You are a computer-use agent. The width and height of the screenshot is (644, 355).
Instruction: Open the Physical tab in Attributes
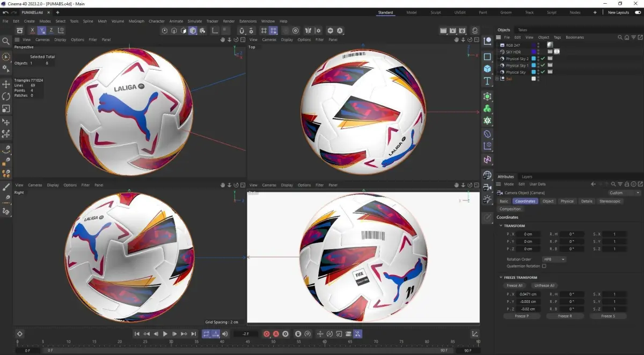pyautogui.click(x=567, y=201)
